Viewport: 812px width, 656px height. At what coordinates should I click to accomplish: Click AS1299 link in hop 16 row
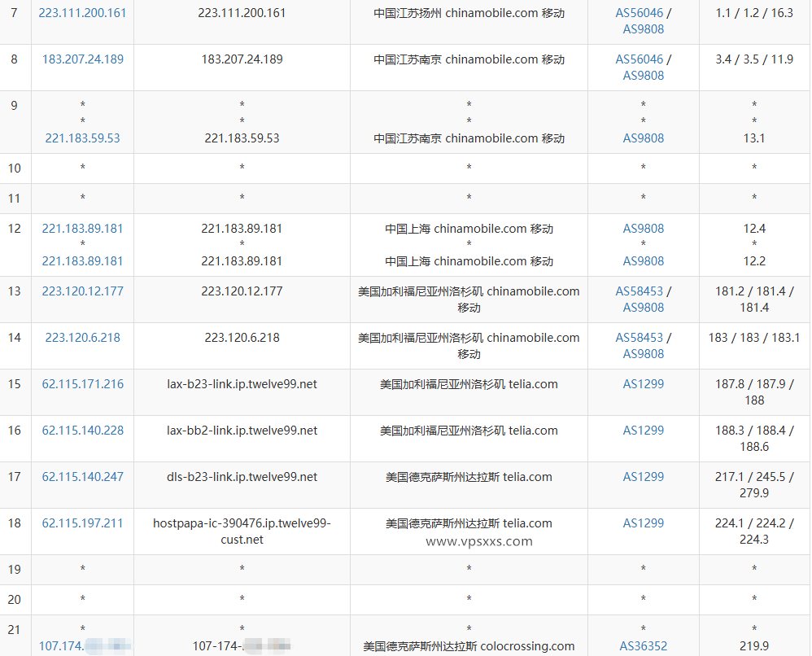click(x=644, y=431)
